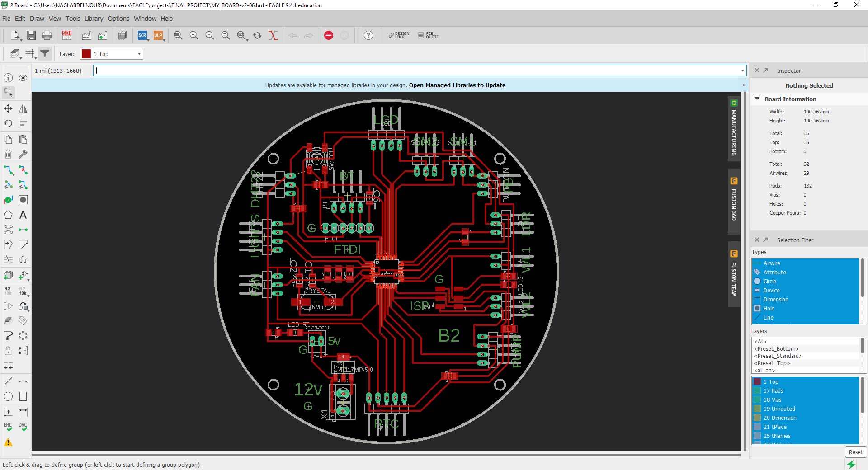Save the board with the disk icon
Screen dimensions: 868x470
click(31, 35)
